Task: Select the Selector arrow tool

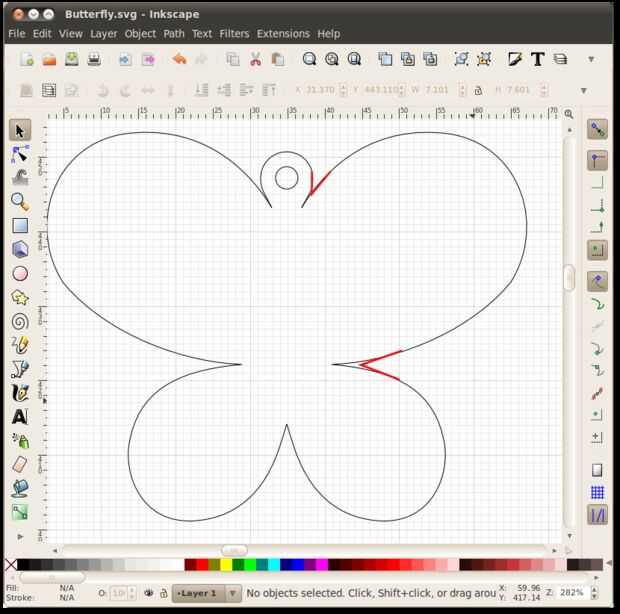Action: coord(20,130)
